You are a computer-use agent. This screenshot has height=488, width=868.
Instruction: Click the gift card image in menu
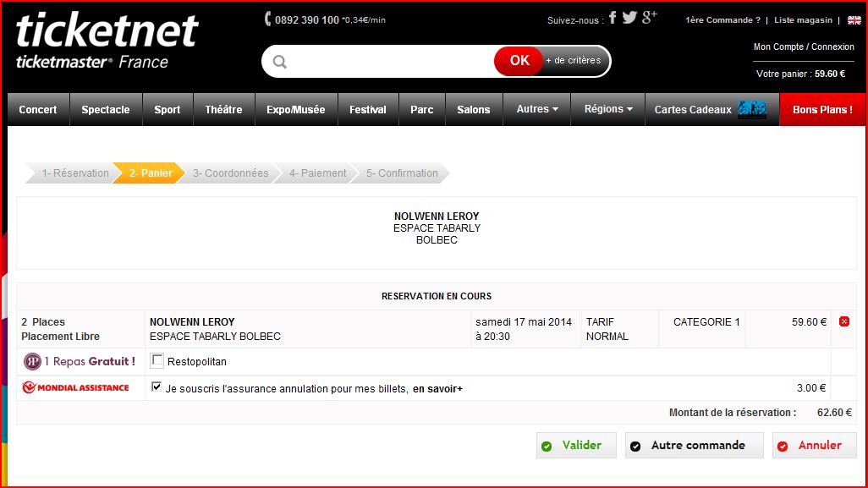click(752, 109)
